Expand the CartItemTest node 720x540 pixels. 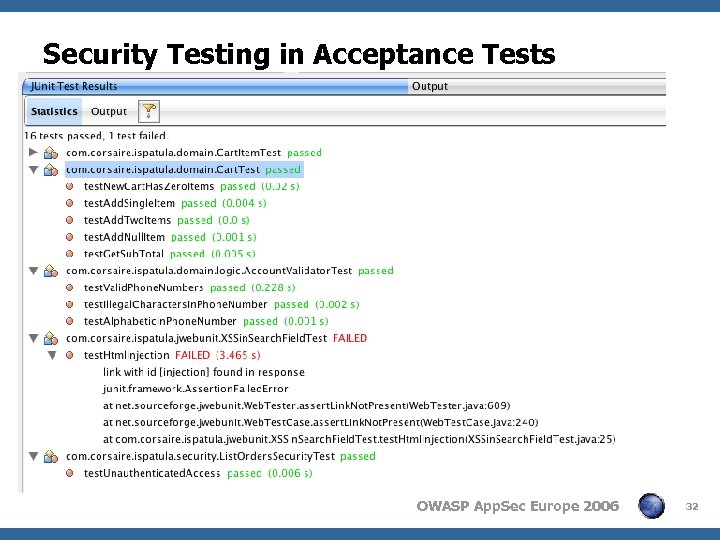(x=33, y=153)
